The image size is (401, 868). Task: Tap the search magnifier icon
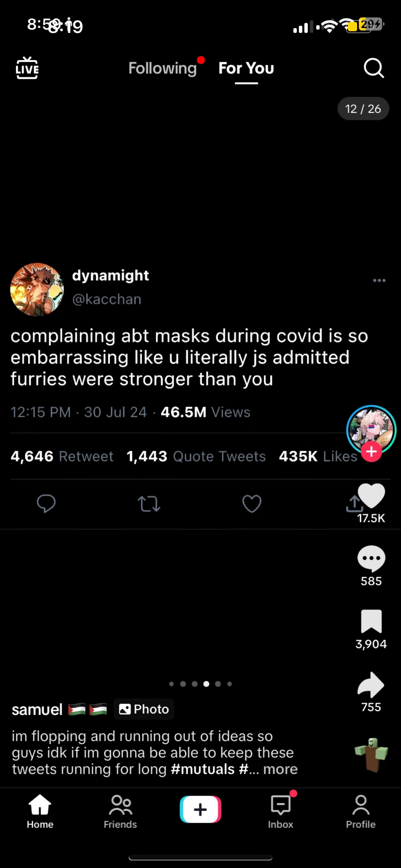(x=374, y=68)
